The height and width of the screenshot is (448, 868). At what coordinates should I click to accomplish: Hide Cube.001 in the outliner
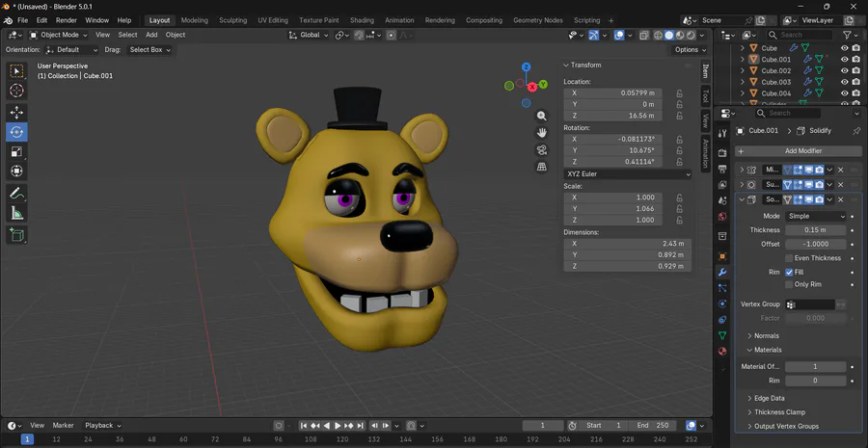pos(844,59)
